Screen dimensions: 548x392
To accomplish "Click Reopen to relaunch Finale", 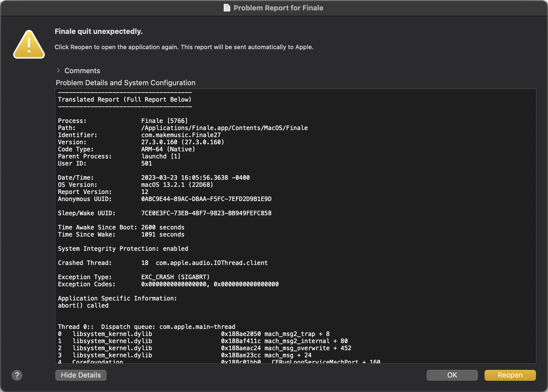I will [510, 375].
